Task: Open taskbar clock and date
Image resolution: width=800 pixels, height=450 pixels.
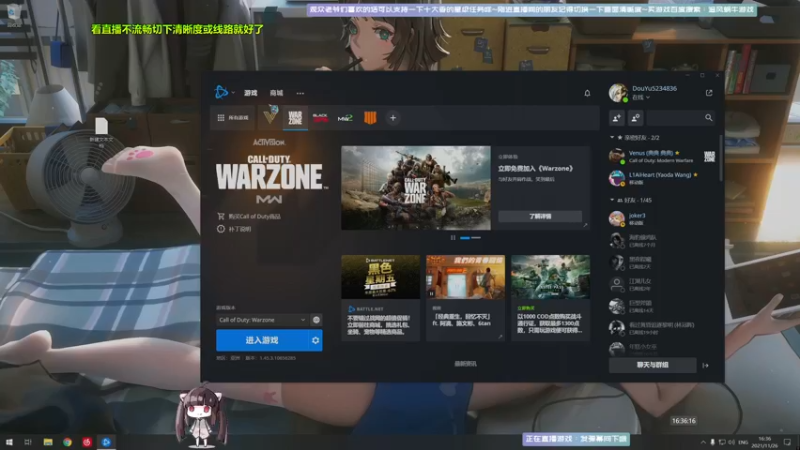Action: point(765,442)
